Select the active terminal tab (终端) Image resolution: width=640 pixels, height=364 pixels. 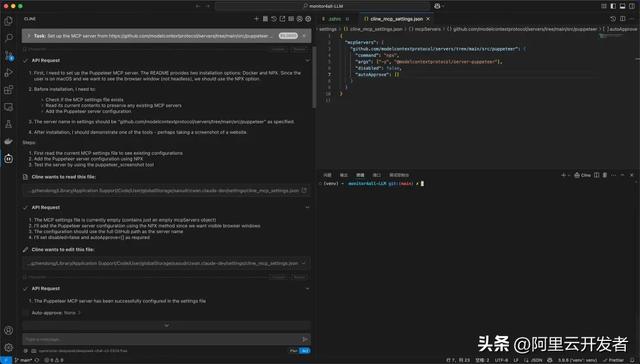coord(360,175)
